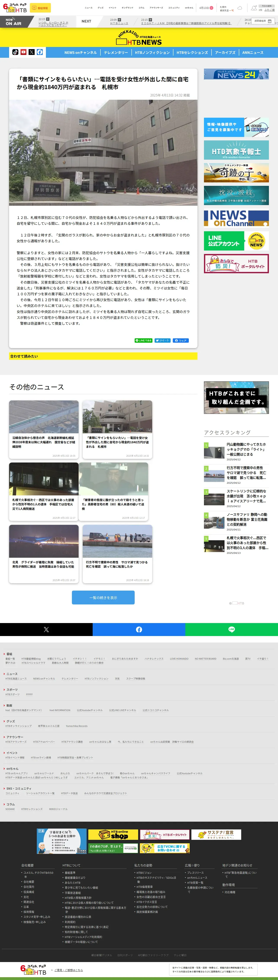
Task: Open the HTB online shop footer banner
Action: 113,834
